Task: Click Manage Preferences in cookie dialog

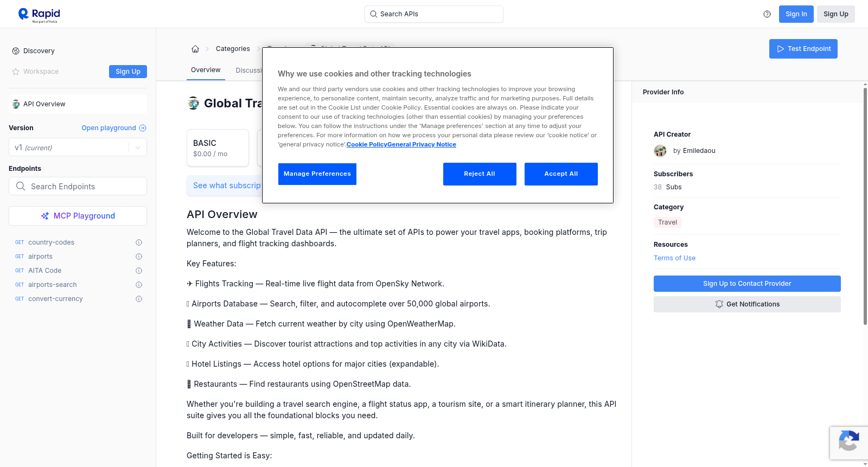Action: click(x=317, y=174)
